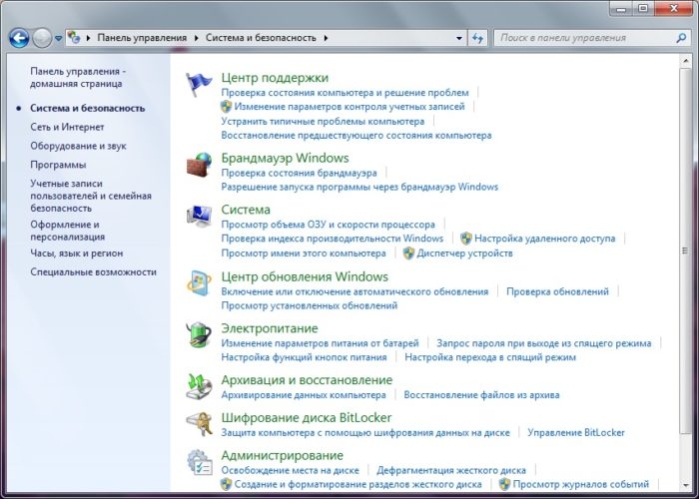The height and width of the screenshot is (499, 699).
Task: Click Проверка обновлений link
Action: [x=557, y=292]
